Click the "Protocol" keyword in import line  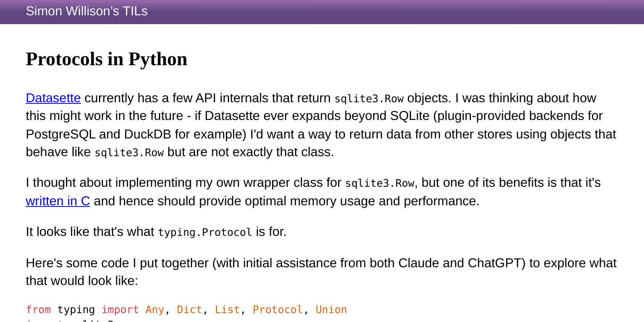click(277, 310)
